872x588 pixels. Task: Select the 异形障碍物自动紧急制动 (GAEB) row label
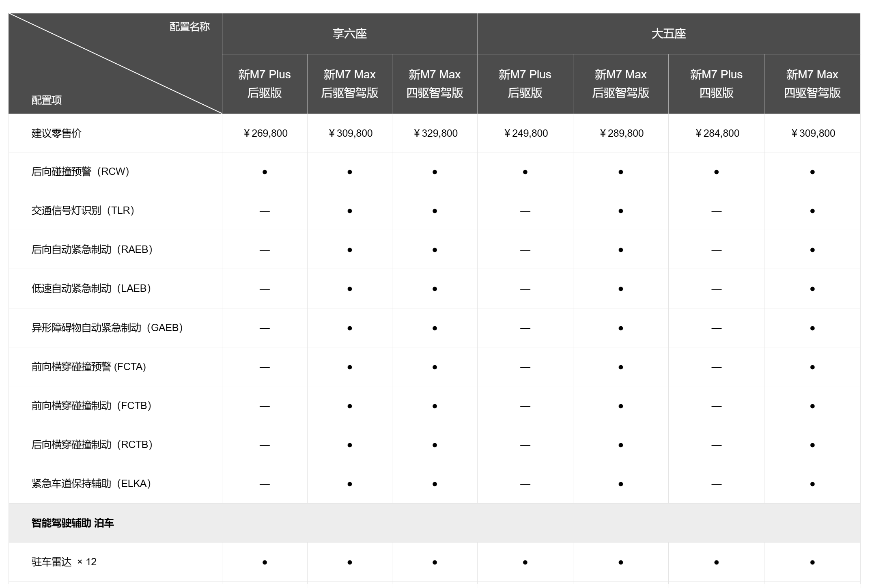[x=108, y=328]
